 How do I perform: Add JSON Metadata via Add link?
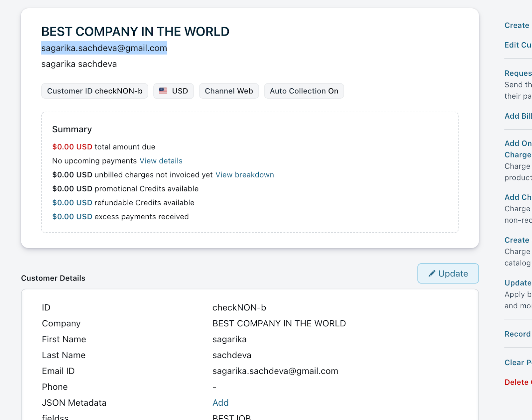[220, 403]
